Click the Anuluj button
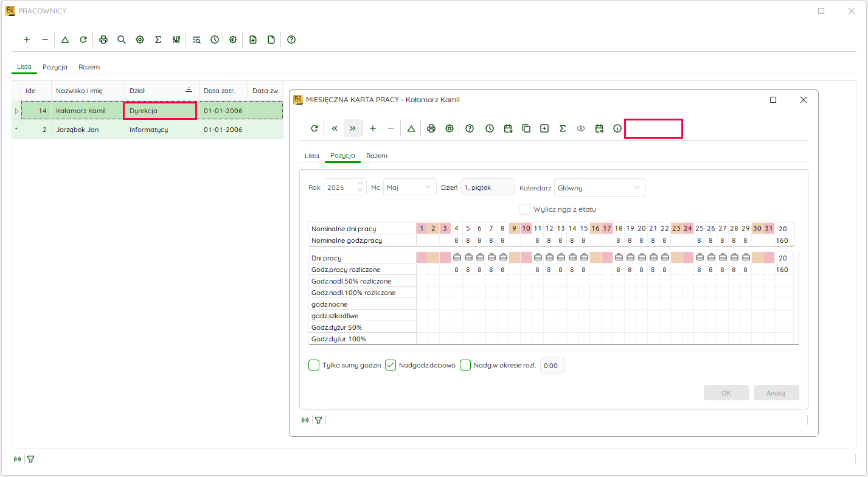Viewport: 868px width, 477px height. click(776, 392)
